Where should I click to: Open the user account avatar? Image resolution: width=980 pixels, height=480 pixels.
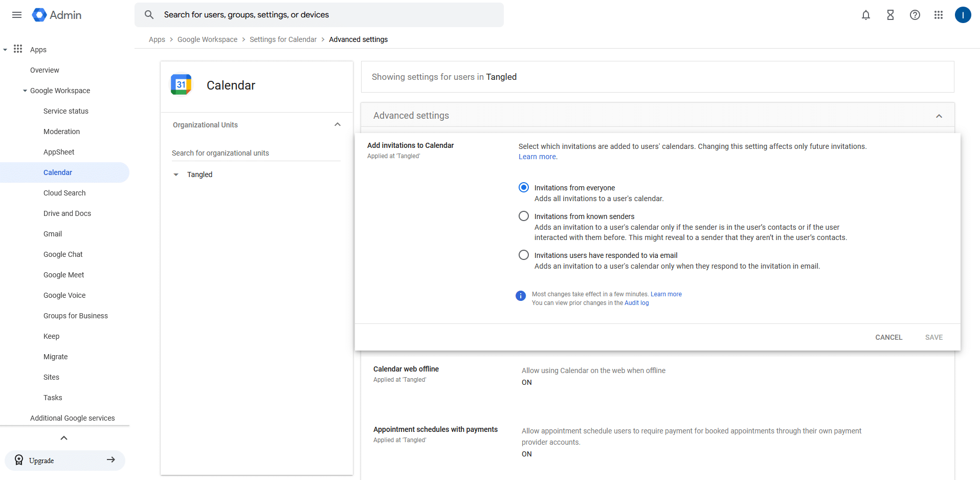(963, 15)
